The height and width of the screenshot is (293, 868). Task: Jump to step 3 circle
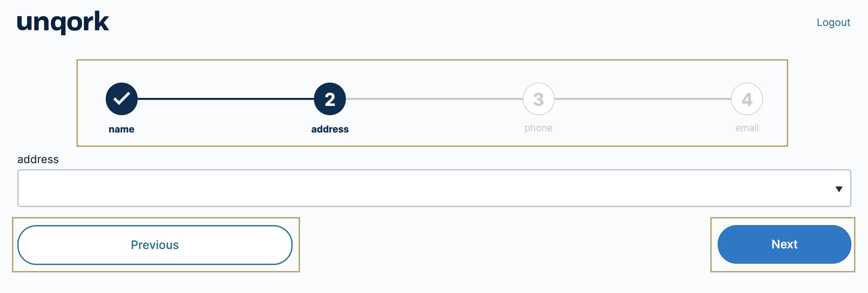(x=538, y=99)
